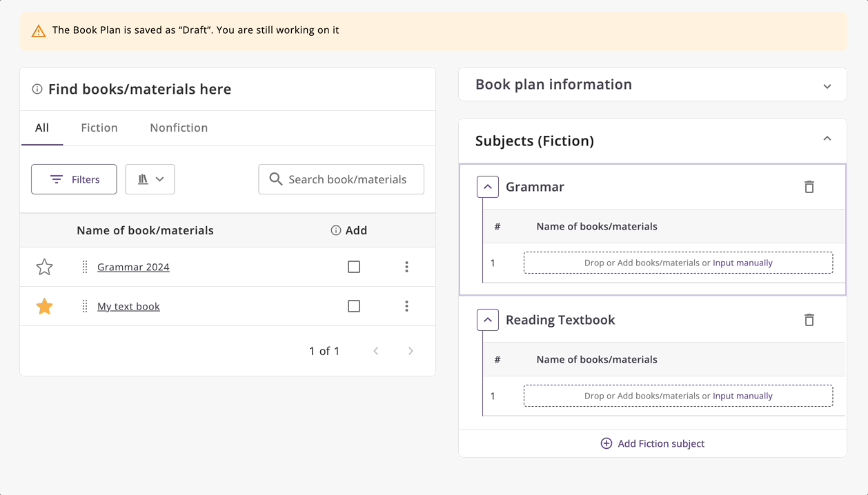Click Add Fiction subject
The image size is (868, 495).
click(x=653, y=443)
